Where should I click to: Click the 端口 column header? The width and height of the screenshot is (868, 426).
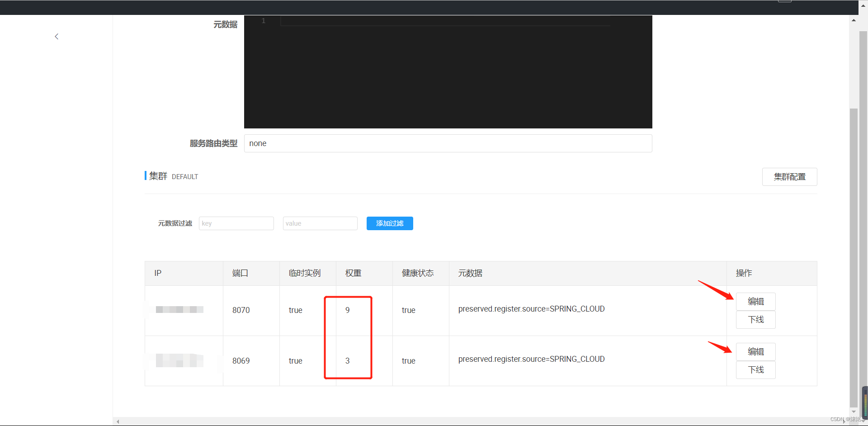coord(240,273)
